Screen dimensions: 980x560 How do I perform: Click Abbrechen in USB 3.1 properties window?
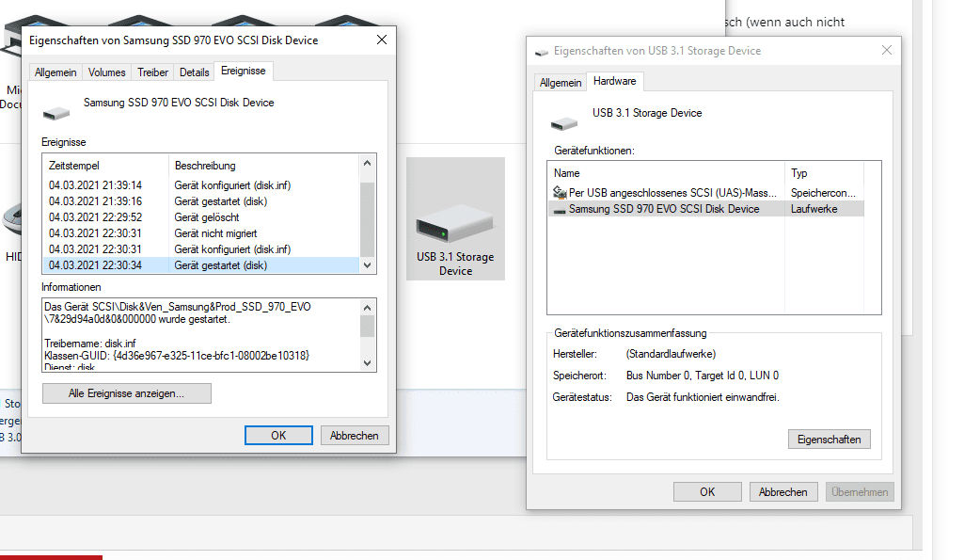pyautogui.click(x=783, y=492)
